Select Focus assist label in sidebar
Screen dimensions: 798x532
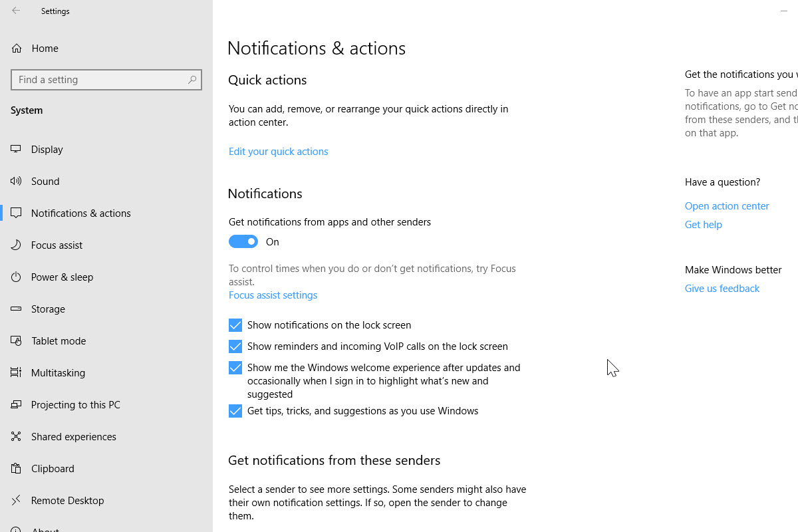click(x=57, y=245)
